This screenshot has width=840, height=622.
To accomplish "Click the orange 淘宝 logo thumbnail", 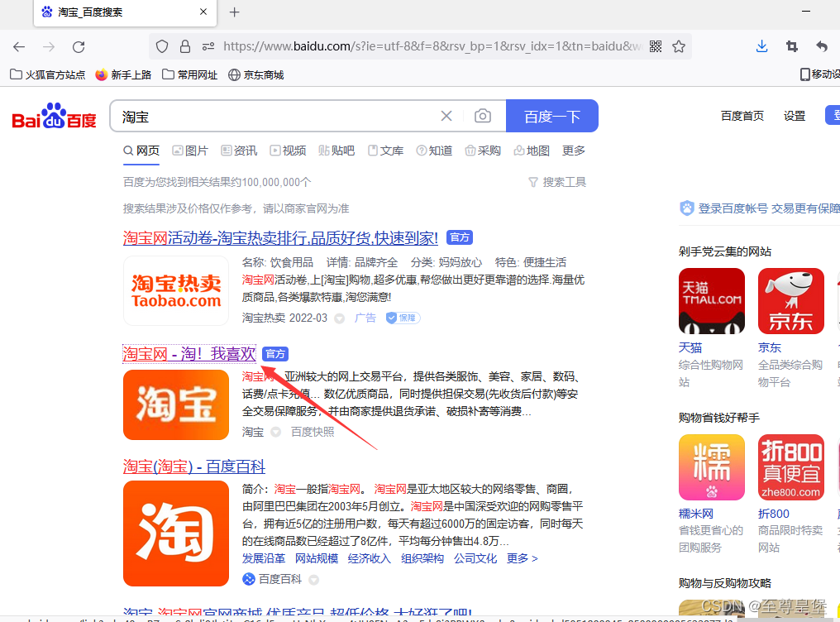I will pos(176,404).
